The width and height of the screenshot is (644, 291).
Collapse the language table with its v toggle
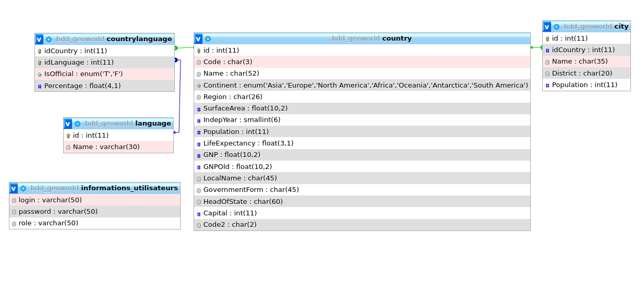click(x=68, y=124)
